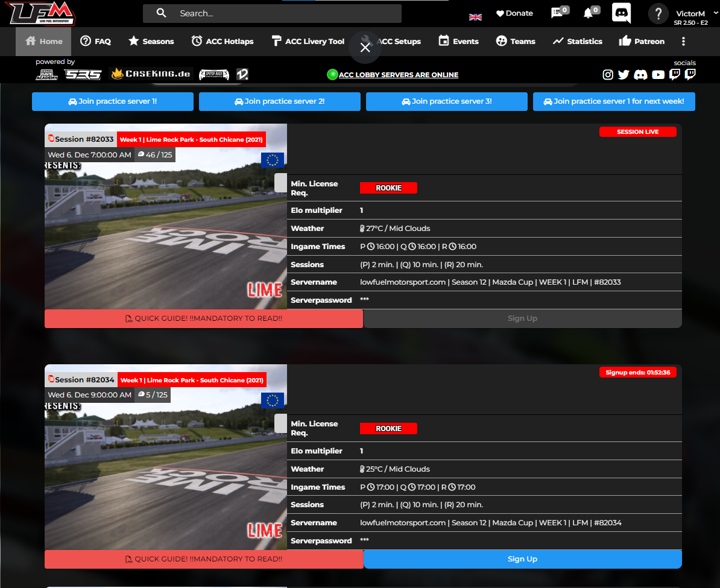The width and height of the screenshot is (720, 588).
Task: Click the Signup ends countdown badge
Action: [x=638, y=373]
